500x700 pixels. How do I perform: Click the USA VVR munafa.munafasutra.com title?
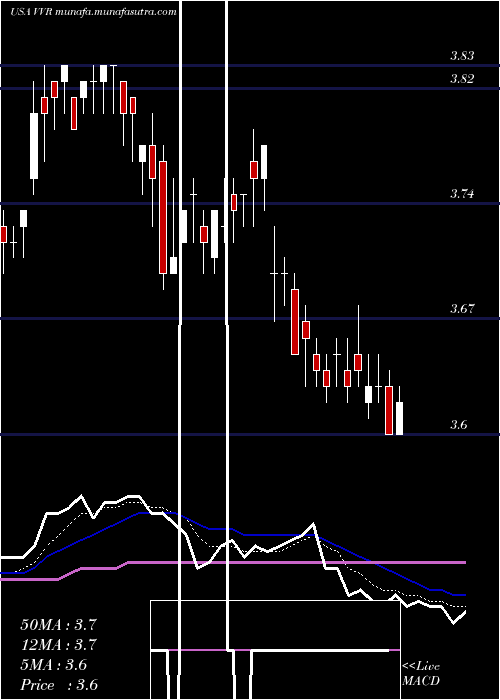point(93,12)
